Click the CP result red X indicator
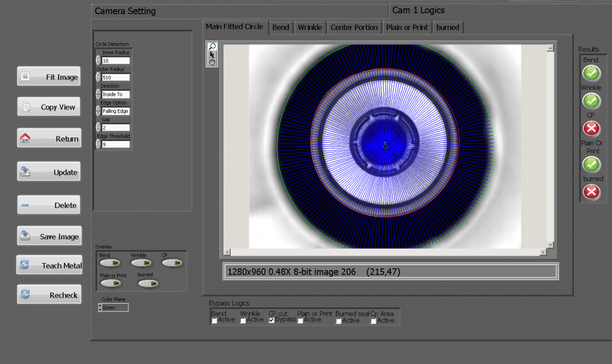 591,129
